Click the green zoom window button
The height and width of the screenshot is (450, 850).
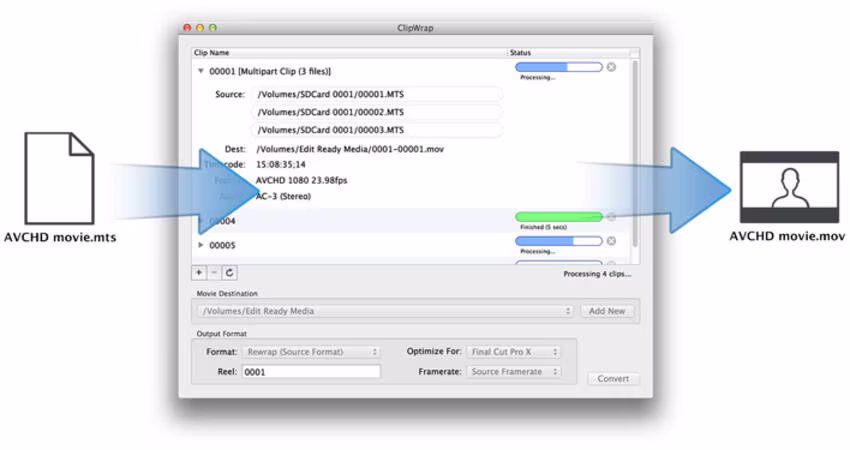click(213, 27)
